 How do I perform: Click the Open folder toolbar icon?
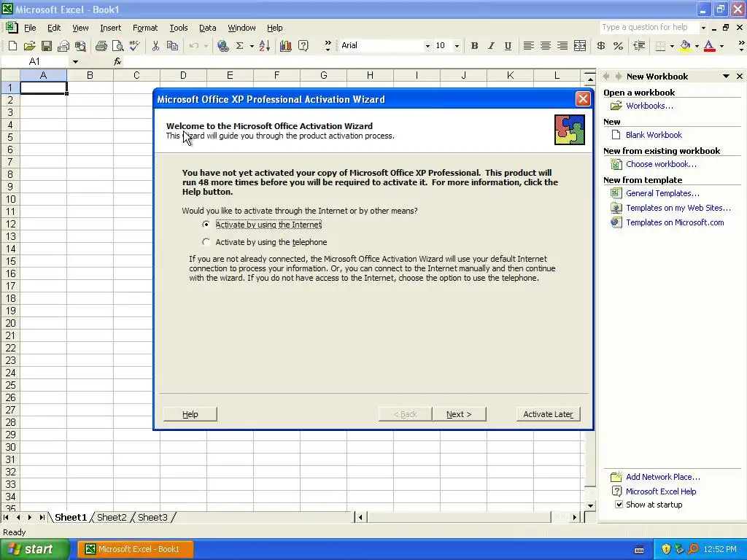pyautogui.click(x=29, y=46)
